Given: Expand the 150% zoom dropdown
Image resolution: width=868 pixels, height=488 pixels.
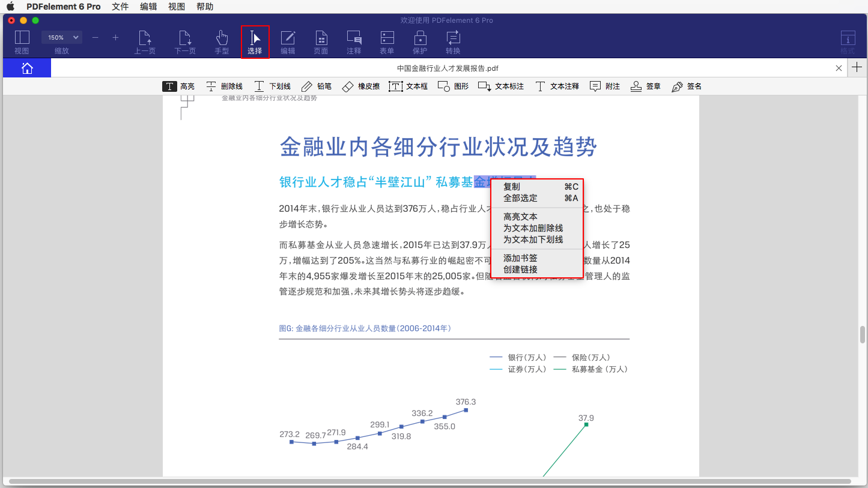Looking at the screenshot, I should pos(62,37).
